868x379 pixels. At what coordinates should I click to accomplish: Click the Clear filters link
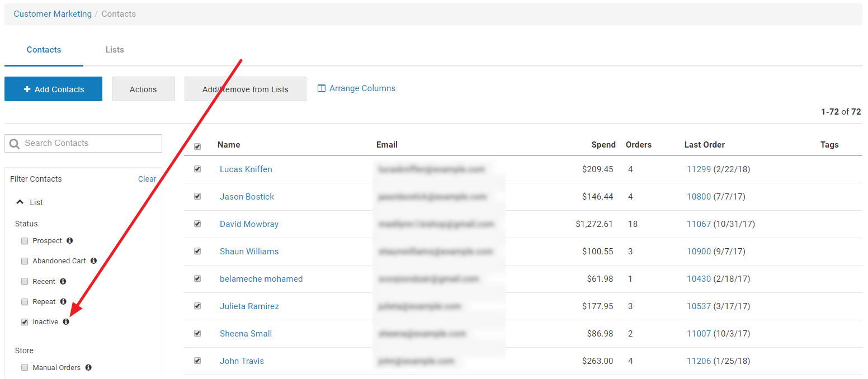[x=147, y=178]
